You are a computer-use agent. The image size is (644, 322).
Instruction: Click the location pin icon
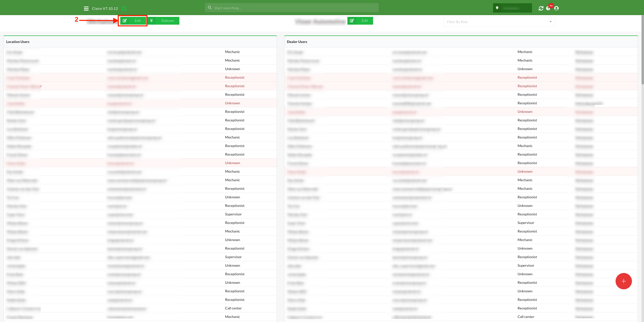pos(497,8)
